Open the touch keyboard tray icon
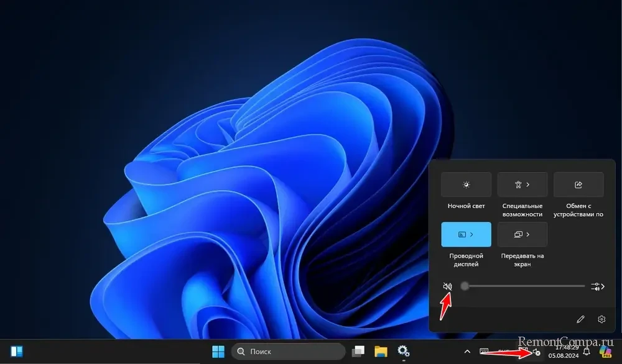The height and width of the screenshot is (364, 622). (484, 352)
